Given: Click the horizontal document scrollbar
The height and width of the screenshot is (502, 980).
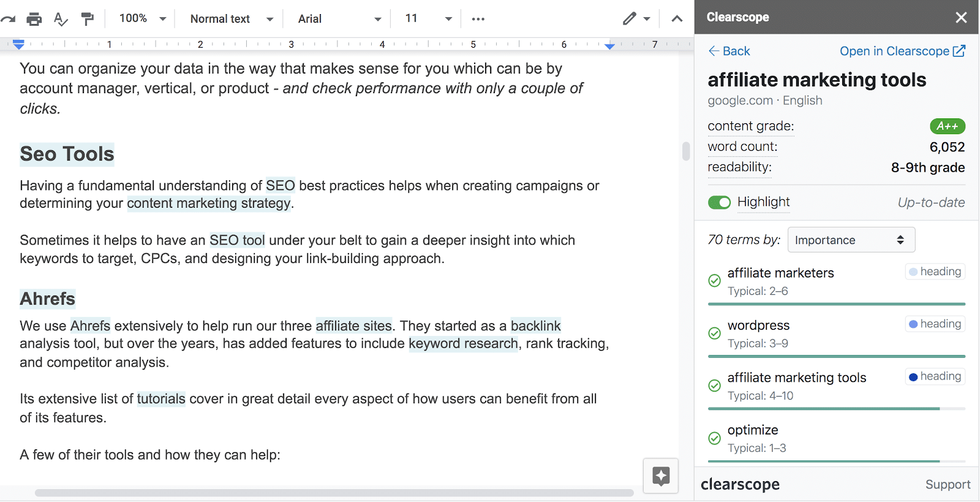Looking at the screenshot, I should [334, 493].
